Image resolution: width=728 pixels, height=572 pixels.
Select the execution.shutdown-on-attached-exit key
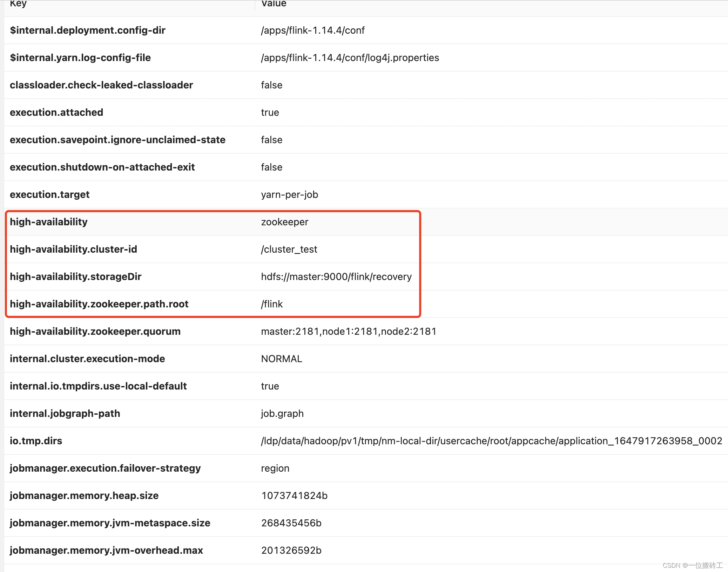pyautogui.click(x=102, y=167)
